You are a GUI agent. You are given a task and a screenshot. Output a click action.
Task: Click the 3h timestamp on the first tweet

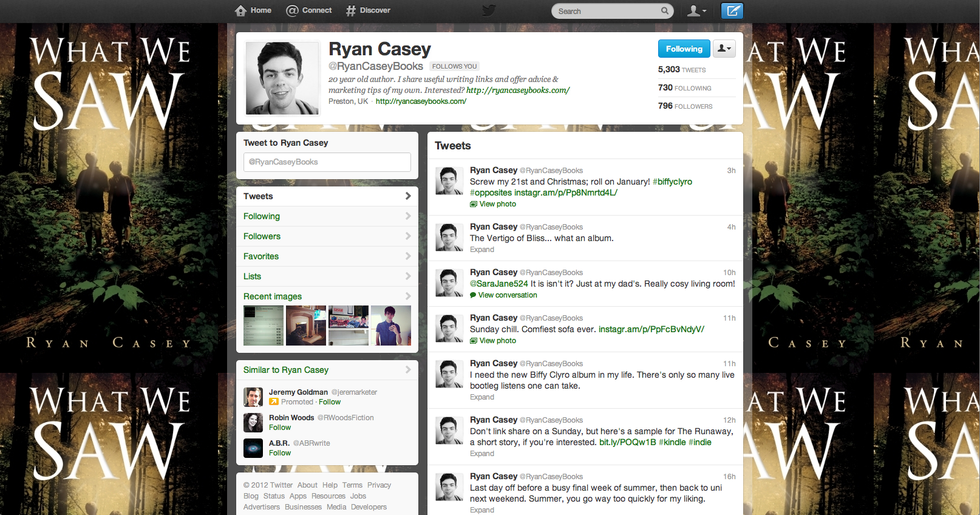[x=731, y=171]
